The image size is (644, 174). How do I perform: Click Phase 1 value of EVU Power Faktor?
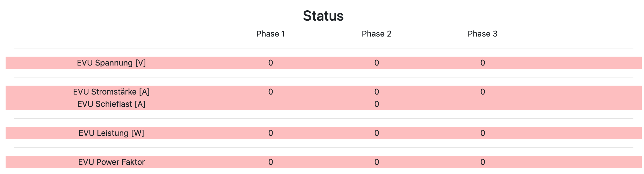tap(270, 162)
